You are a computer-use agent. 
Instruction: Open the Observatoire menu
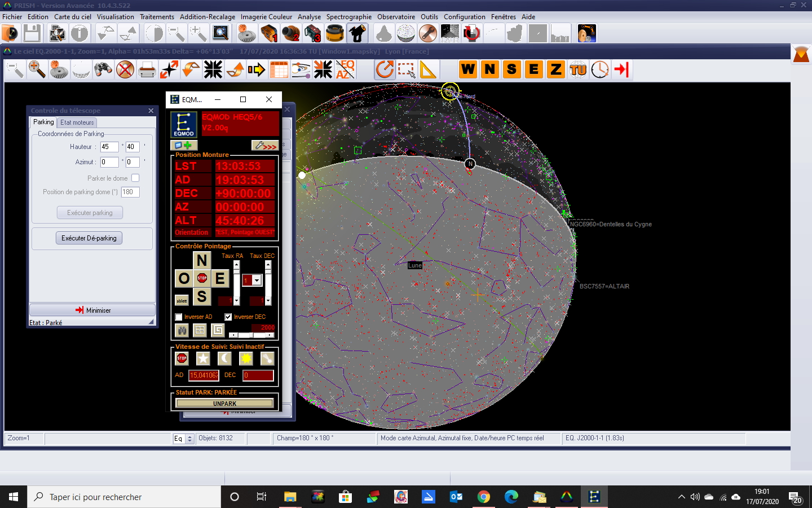(x=396, y=17)
